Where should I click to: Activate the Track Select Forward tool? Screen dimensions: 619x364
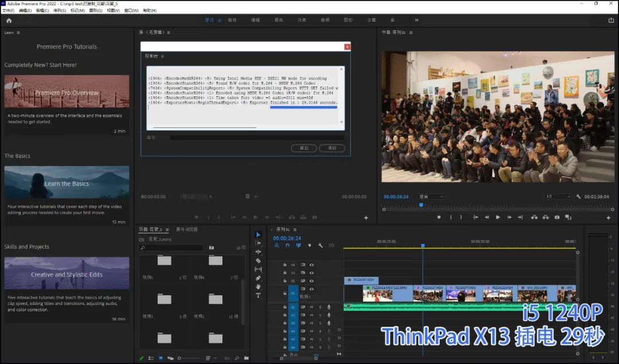coord(258,243)
